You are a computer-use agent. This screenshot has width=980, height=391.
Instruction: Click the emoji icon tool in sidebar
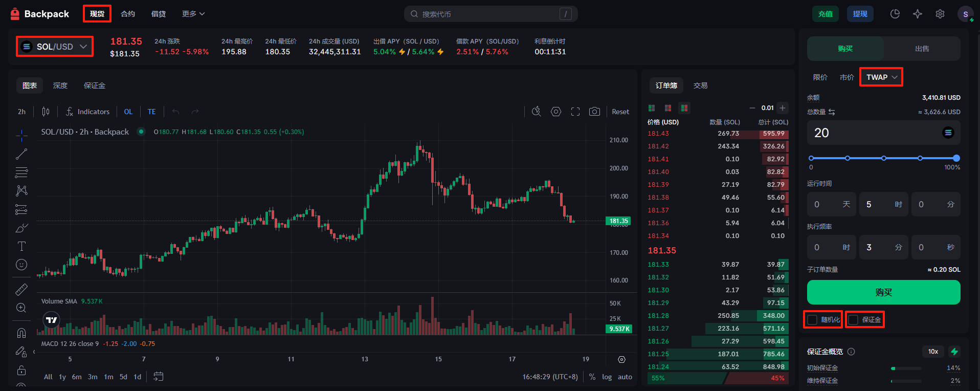point(21,265)
